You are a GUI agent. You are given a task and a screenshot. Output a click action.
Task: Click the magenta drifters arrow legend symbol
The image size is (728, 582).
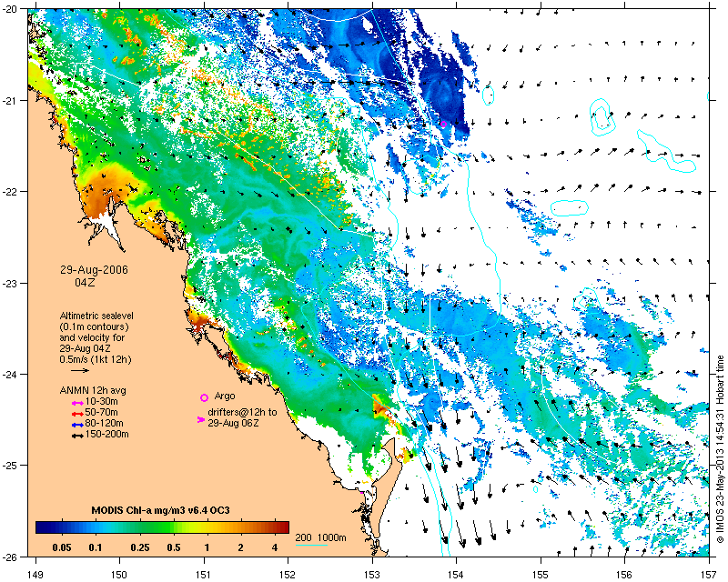(x=201, y=419)
